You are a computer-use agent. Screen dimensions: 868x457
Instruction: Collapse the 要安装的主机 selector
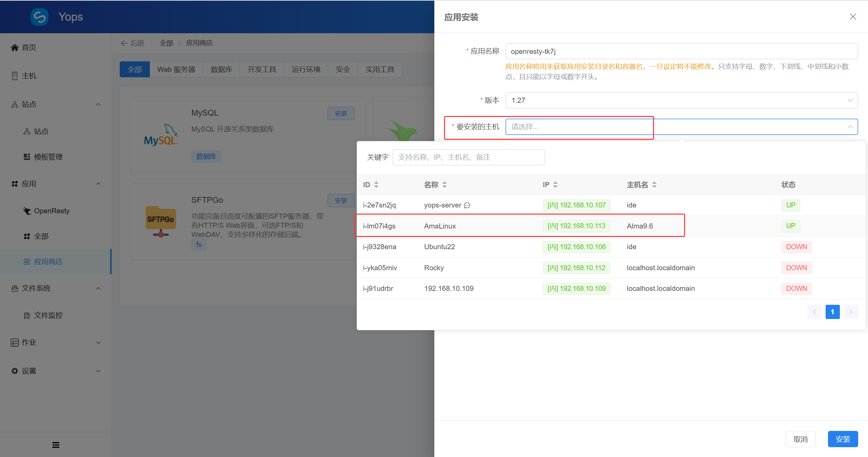[850, 127]
